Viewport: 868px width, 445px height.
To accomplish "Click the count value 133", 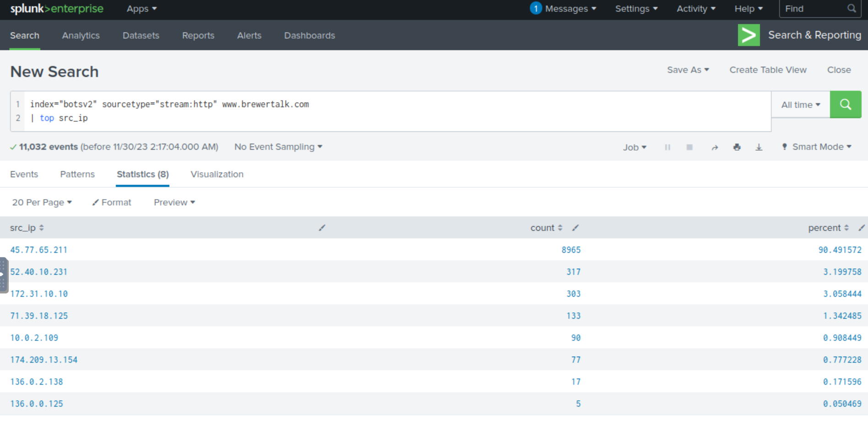I will (573, 316).
